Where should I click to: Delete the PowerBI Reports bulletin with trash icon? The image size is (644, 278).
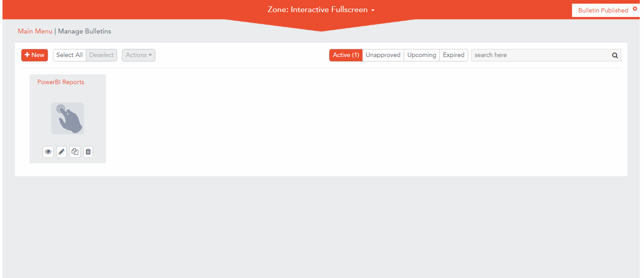point(88,152)
